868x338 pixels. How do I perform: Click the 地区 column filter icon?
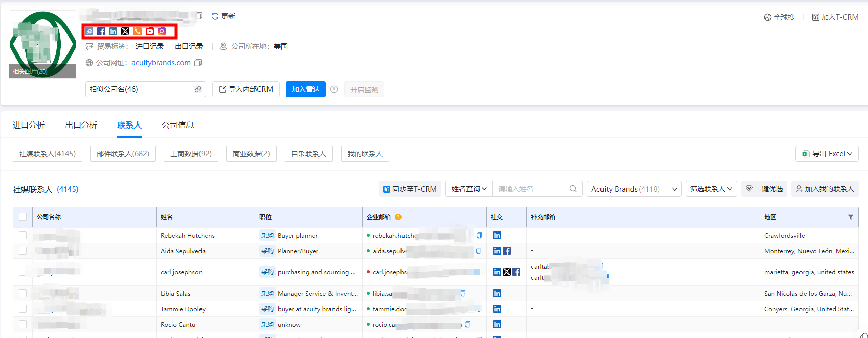pyautogui.click(x=851, y=217)
